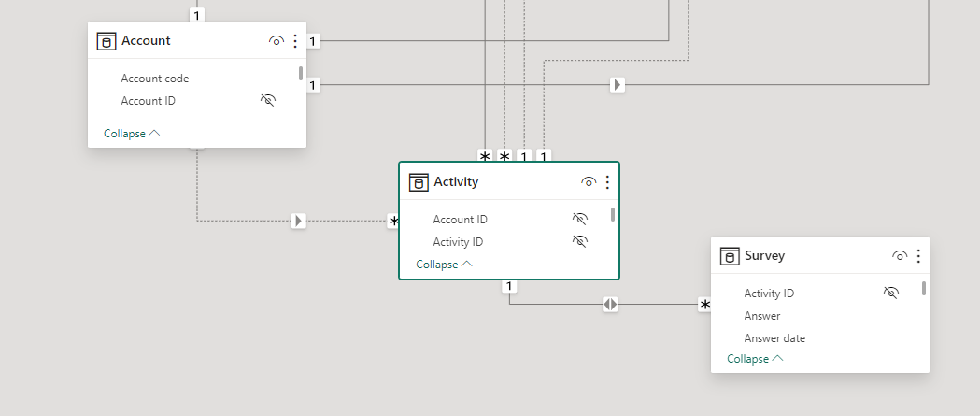Select the Account table title
The width and height of the screenshot is (980, 416).
click(x=146, y=40)
